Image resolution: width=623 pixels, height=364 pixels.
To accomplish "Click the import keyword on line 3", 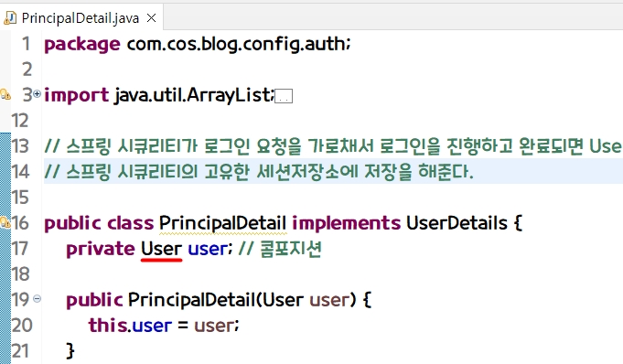I will pos(76,95).
